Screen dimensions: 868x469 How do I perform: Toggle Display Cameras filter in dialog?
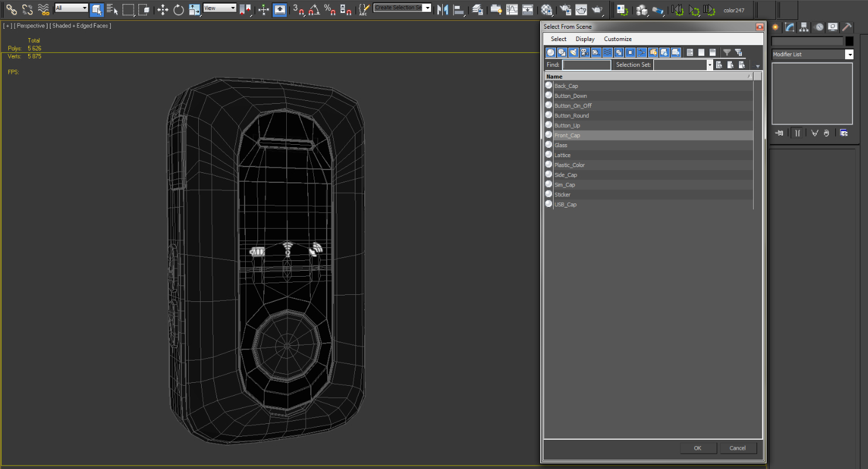(x=585, y=53)
